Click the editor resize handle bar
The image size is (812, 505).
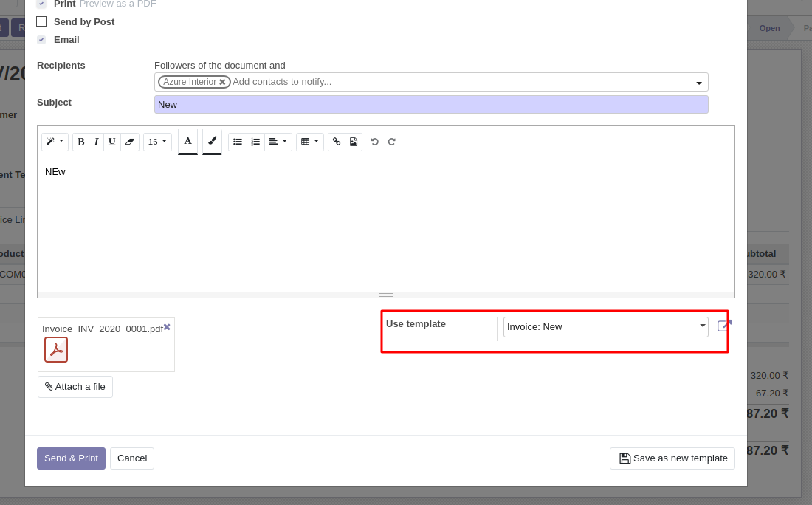[x=386, y=295]
